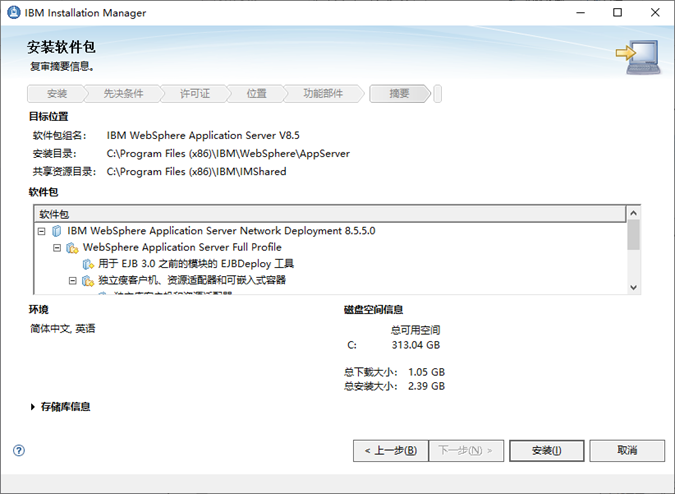Click the Full Profile feature icon
Image resolution: width=675 pixels, height=494 pixels.
(72, 248)
